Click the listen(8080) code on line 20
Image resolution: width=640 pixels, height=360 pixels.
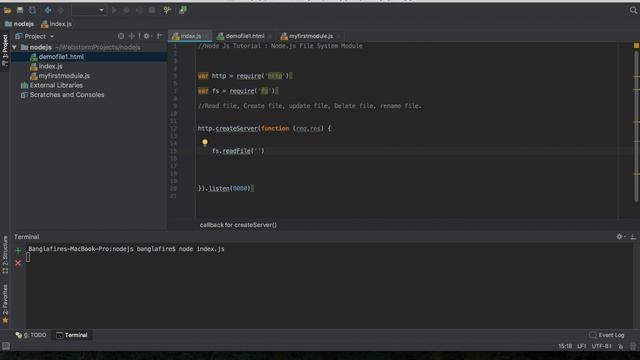[x=229, y=189]
